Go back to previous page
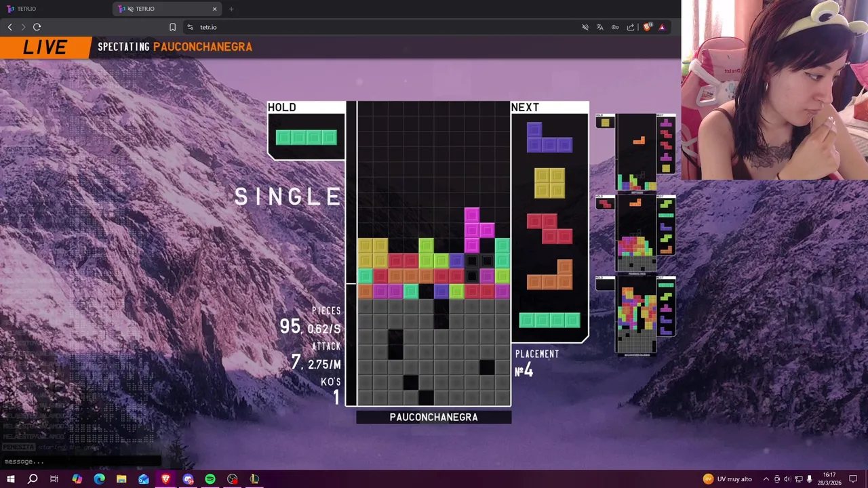 coord(9,27)
